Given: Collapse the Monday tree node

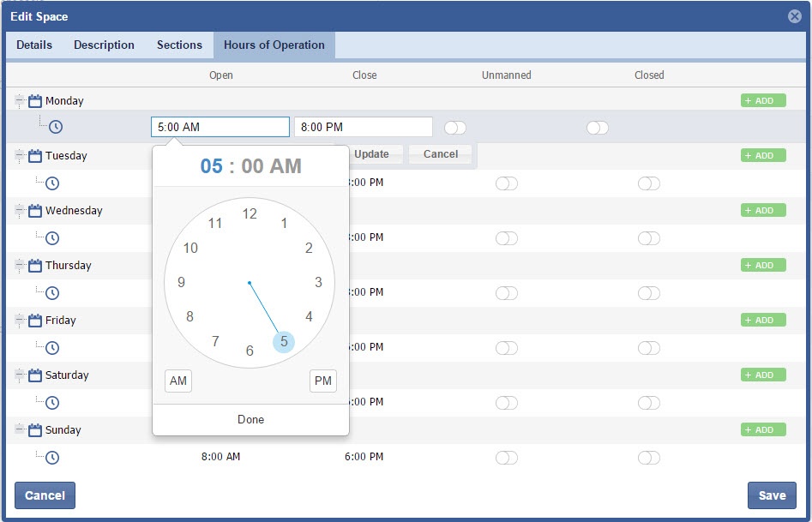Looking at the screenshot, I should coord(19,100).
